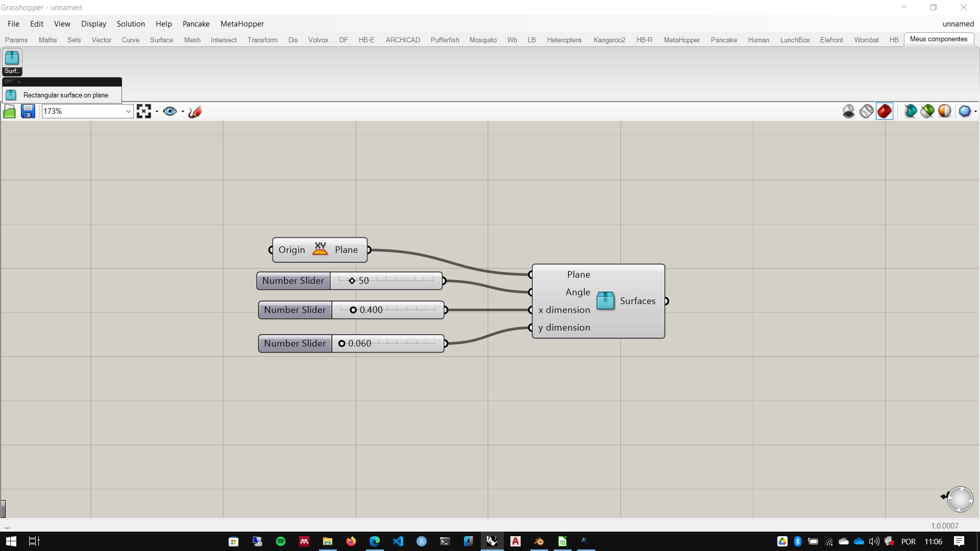The width and height of the screenshot is (980, 551).
Task: Open Microsoft Edge from the taskbar
Action: (x=375, y=541)
